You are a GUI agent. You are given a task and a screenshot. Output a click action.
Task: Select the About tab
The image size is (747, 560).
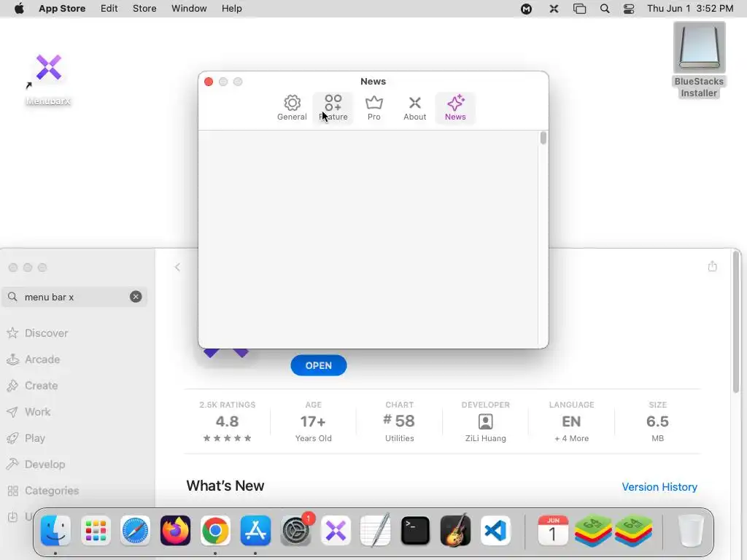(x=415, y=108)
